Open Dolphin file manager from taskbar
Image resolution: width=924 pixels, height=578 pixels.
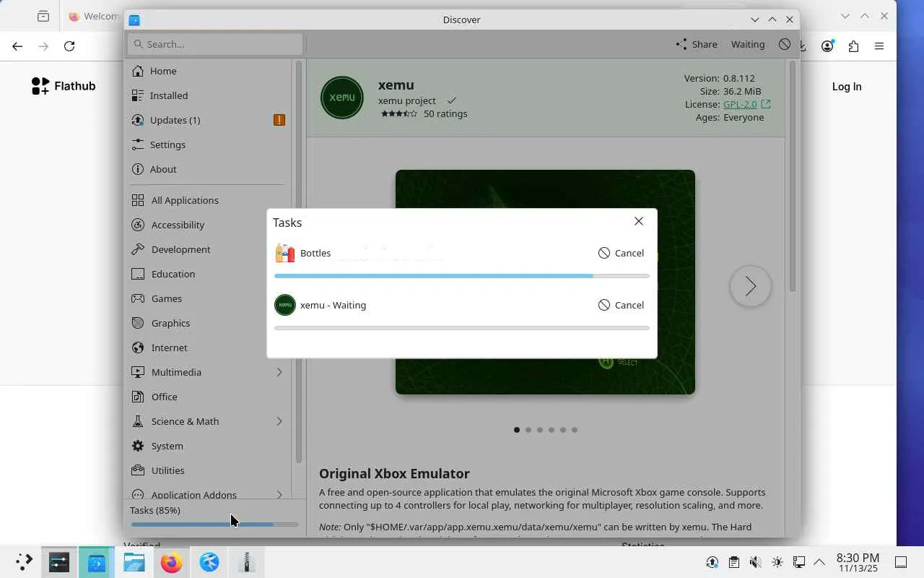134,562
